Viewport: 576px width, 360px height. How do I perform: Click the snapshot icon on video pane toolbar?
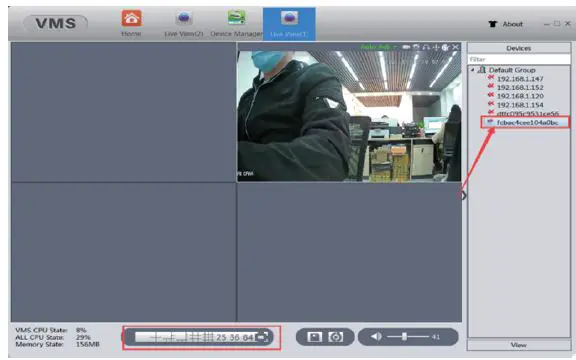click(x=416, y=47)
